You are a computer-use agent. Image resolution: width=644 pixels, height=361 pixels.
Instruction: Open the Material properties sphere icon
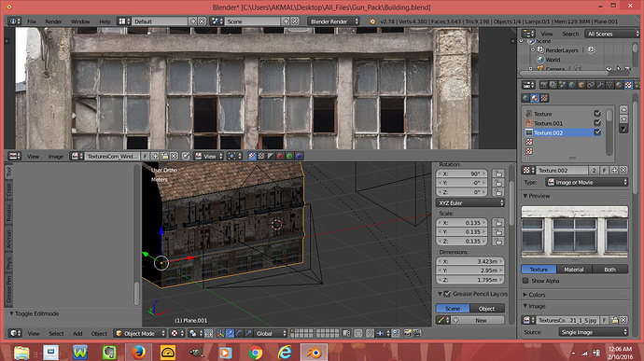[619, 85]
